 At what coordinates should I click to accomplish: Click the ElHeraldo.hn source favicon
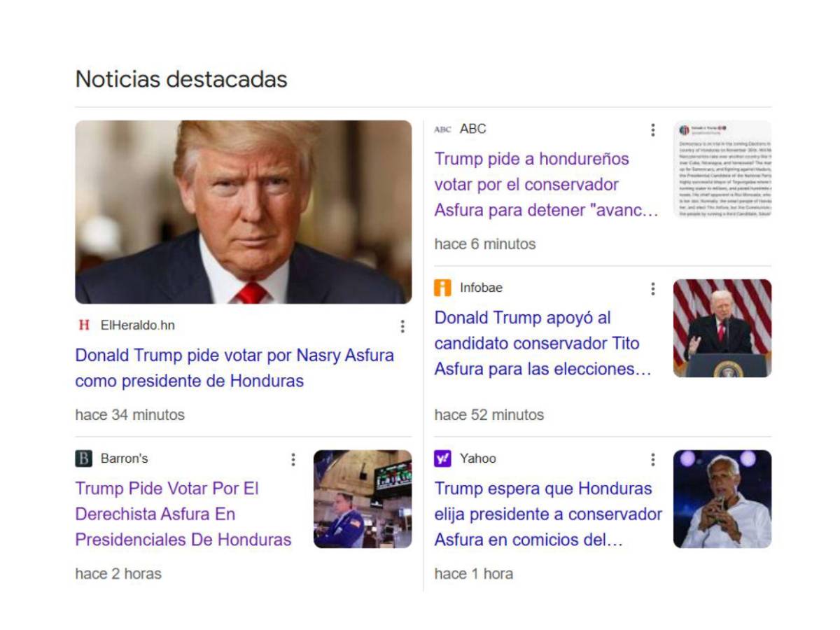pyautogui.click(x=83, y=325)
